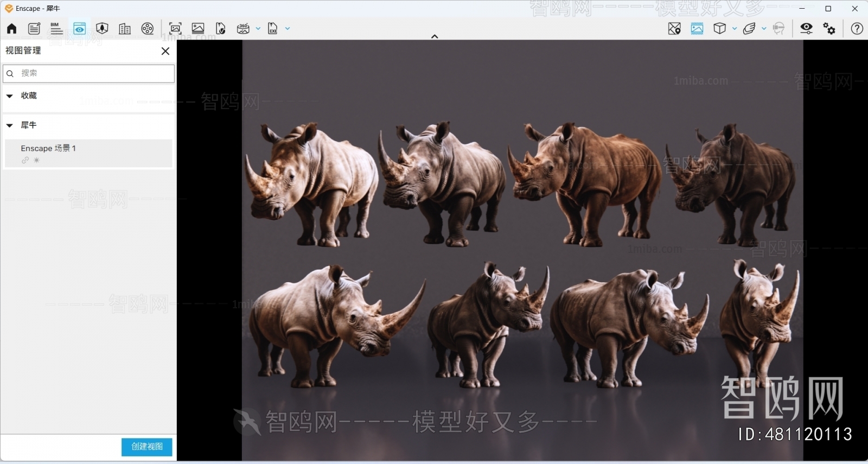This screenshot has width=868, height=464.
Task: Batch render images icon
Action: (x=198, y=29)
